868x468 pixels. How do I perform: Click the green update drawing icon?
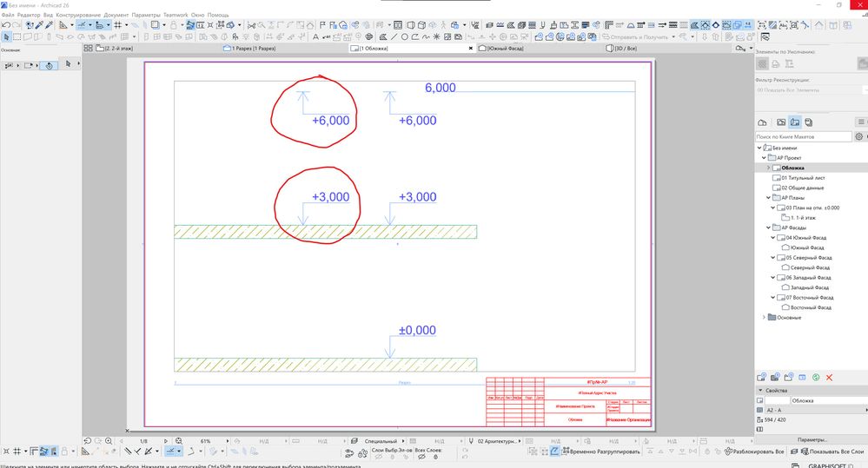(x=816, y=378)
